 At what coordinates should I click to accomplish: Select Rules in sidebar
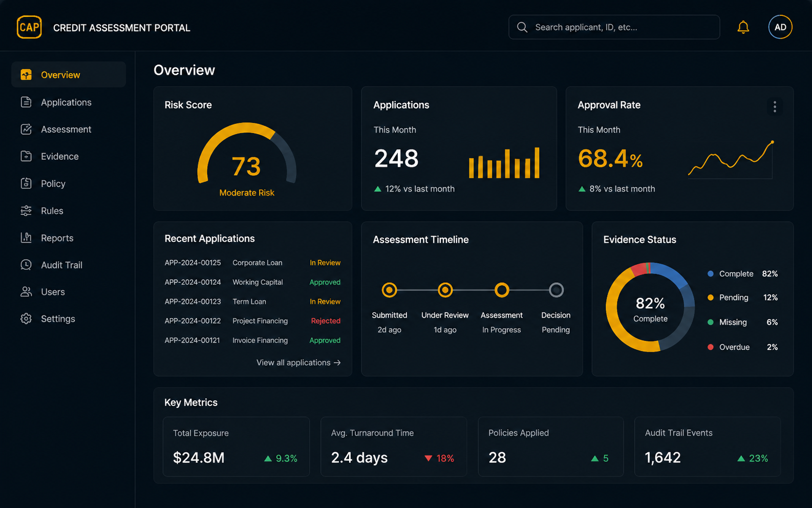(x=69, y=210)
